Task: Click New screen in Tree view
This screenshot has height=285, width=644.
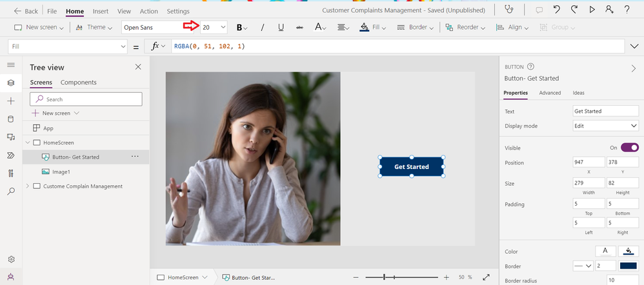Action: point(55,113)
